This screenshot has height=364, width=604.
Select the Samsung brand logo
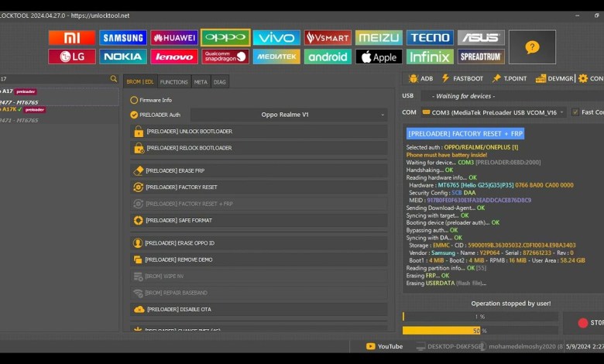pyautogui.click(x=123, y=38)
